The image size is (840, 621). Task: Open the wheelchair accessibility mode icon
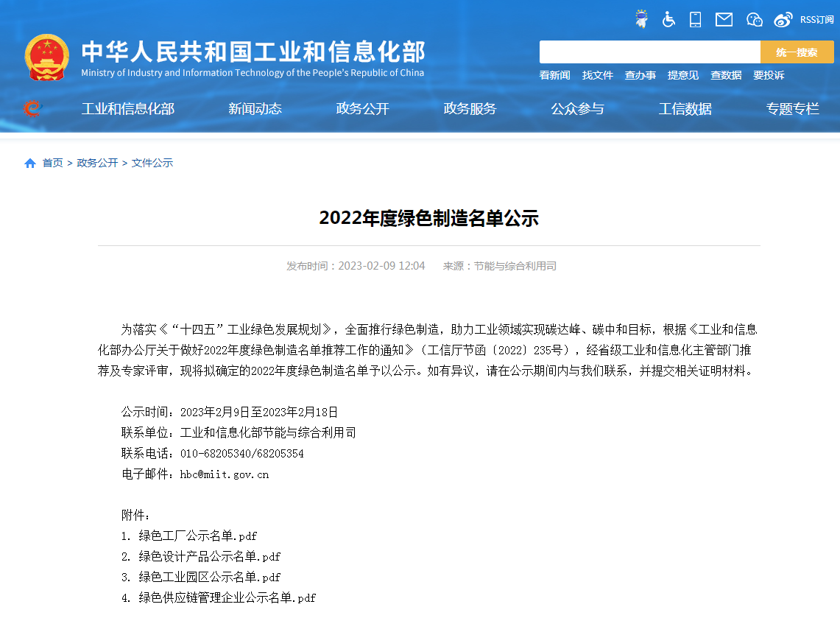(x=668, y=19)
